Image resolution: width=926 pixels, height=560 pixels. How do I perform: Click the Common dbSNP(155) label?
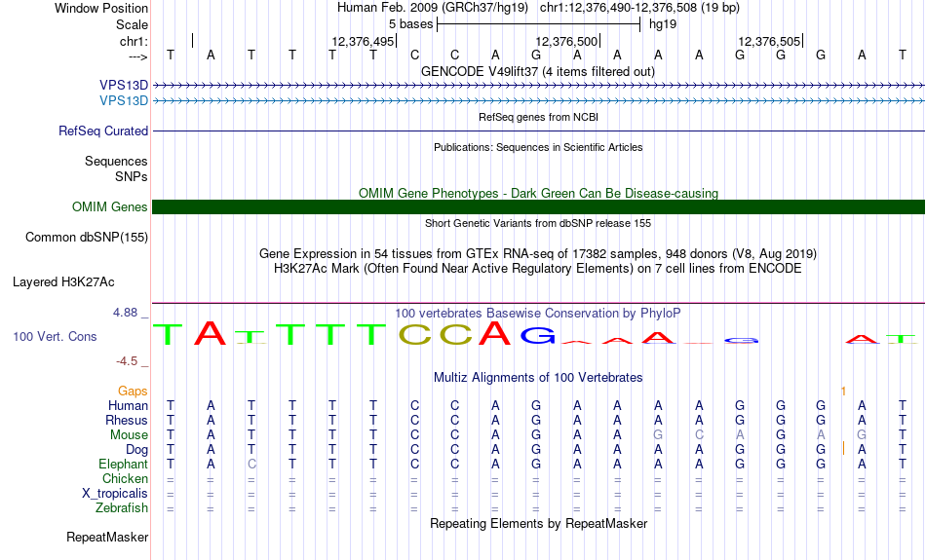(x=86, y=238)
